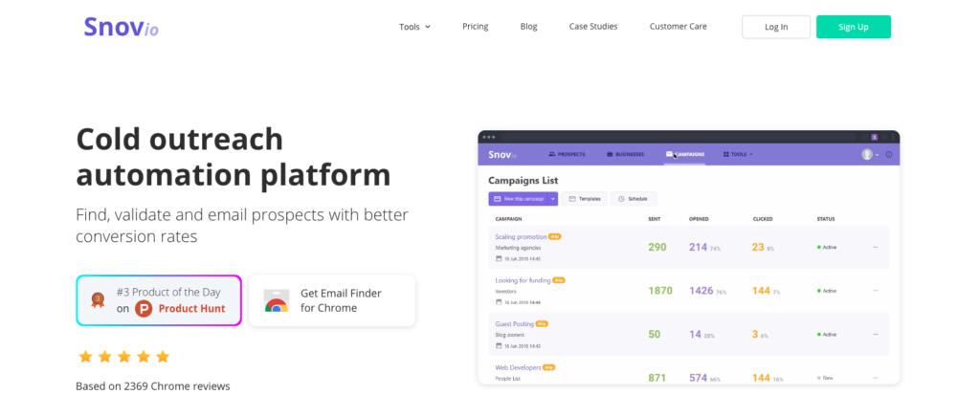980x418 pixels.
Task: Click calendar icon under Blog owners
Action: point(499,345)
